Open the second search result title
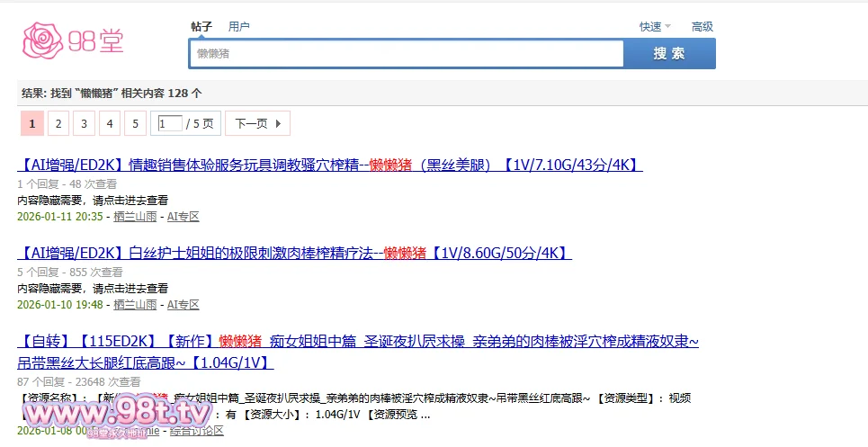This screenshot has height=447, width=868. (x=294, y=253)
